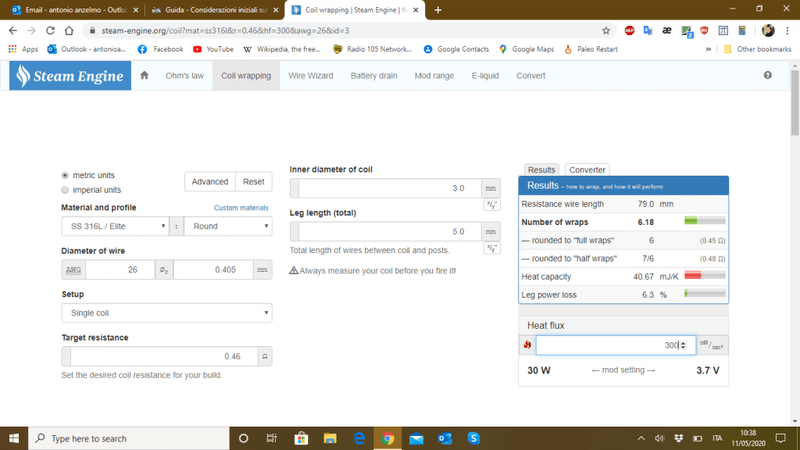Open the browser home page
Image resolution: width=800 pixels, height=450 pixels.
(69, 31)
